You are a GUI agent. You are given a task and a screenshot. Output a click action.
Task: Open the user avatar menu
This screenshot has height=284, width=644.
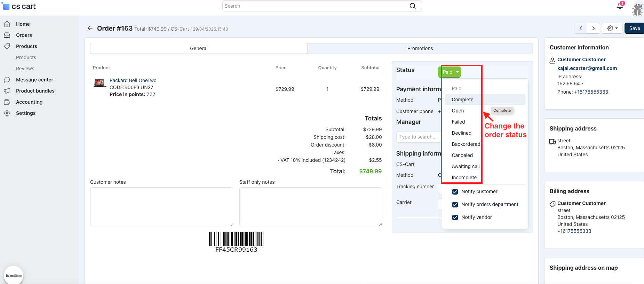(x=638, y=8)
